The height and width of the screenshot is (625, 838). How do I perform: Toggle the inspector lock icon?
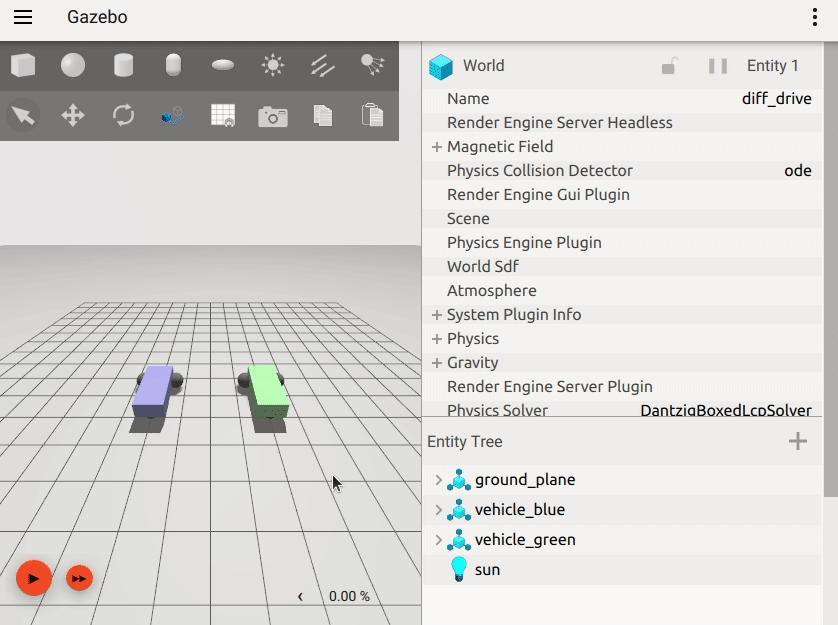[669, 66]
